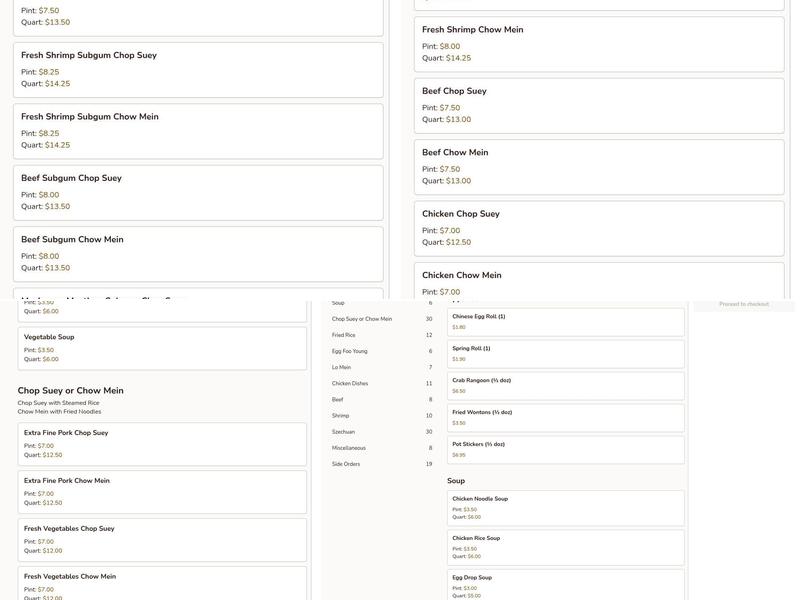Jump to Chicken Dishes category
Screen dimensions: 800x600
point(350,383)
